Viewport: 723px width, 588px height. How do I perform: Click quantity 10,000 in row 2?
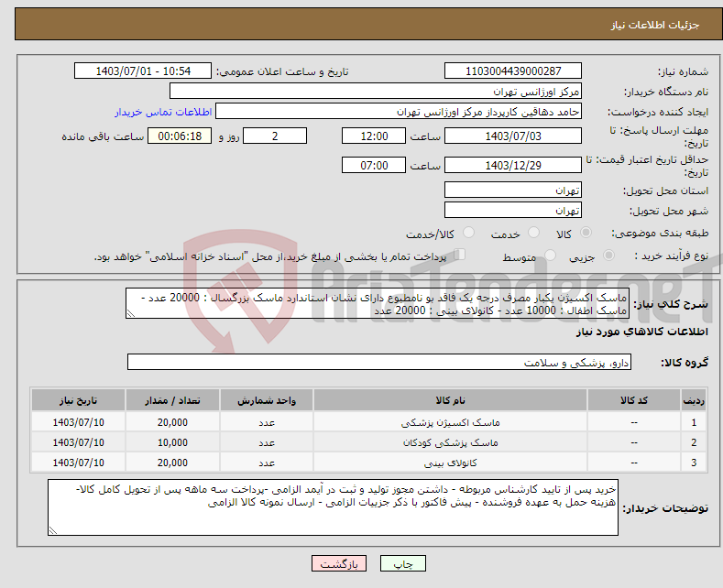[172, 442]
